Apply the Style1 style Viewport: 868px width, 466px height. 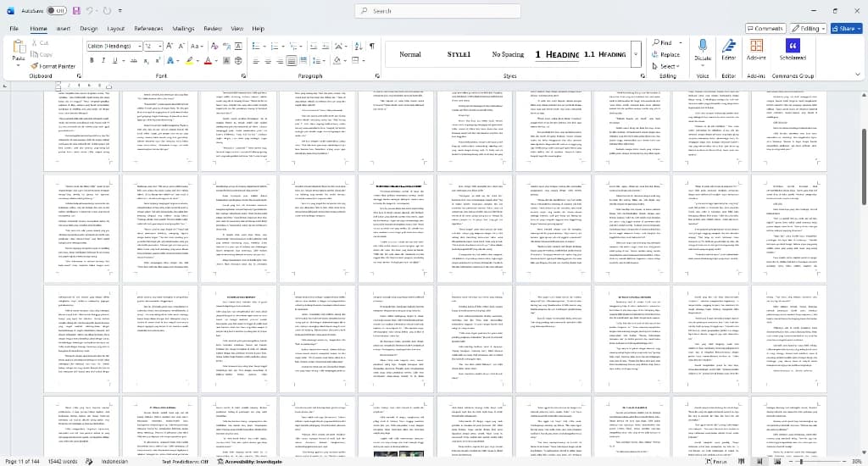459,54
